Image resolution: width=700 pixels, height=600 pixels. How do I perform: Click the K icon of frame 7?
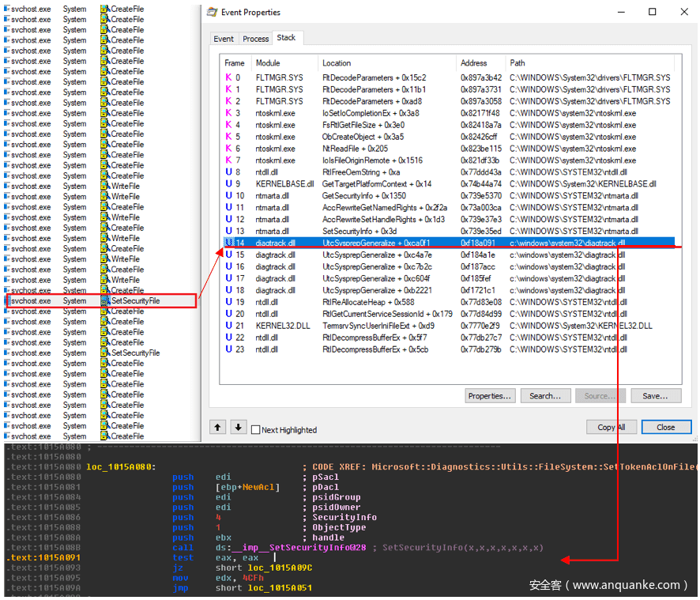pyautogui.click(x=228, y=160)
